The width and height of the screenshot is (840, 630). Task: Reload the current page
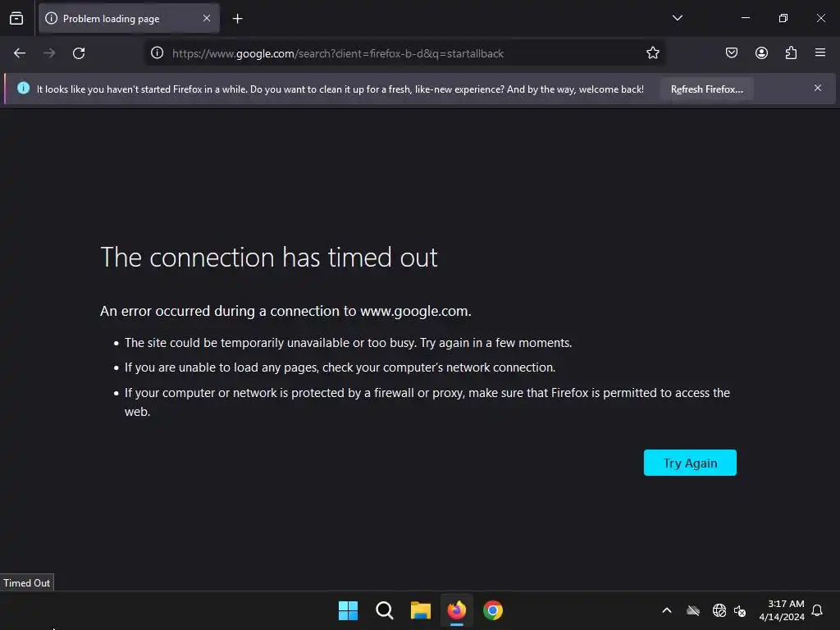(x=79, y=53)
